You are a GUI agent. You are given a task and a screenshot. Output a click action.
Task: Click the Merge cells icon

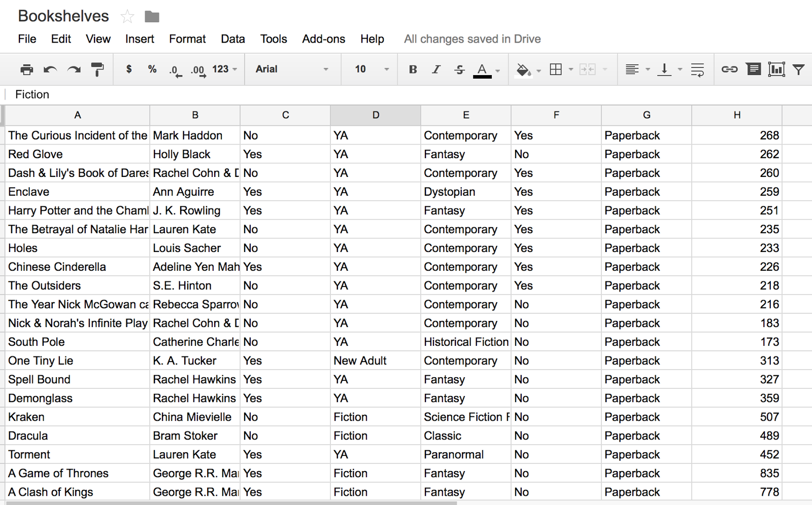tap(587, 69)
